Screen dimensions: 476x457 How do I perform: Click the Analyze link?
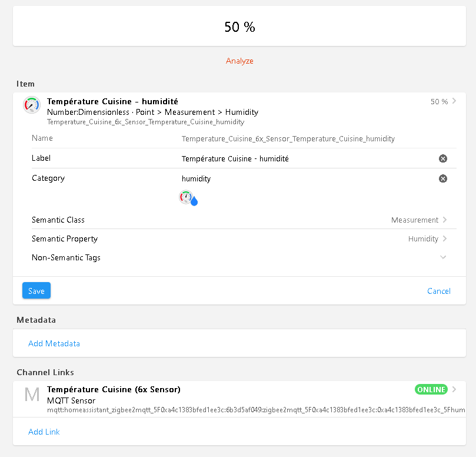(x=239, y=61)
